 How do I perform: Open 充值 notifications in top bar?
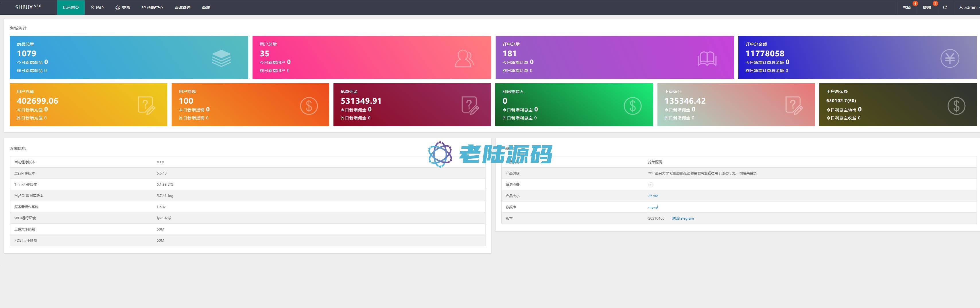click(x=907, y=8)
